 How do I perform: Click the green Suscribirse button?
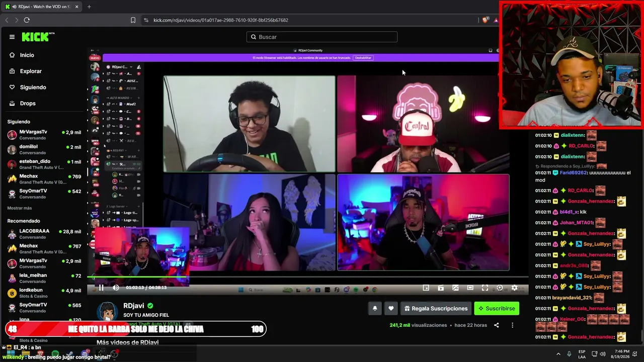[497, 308]
